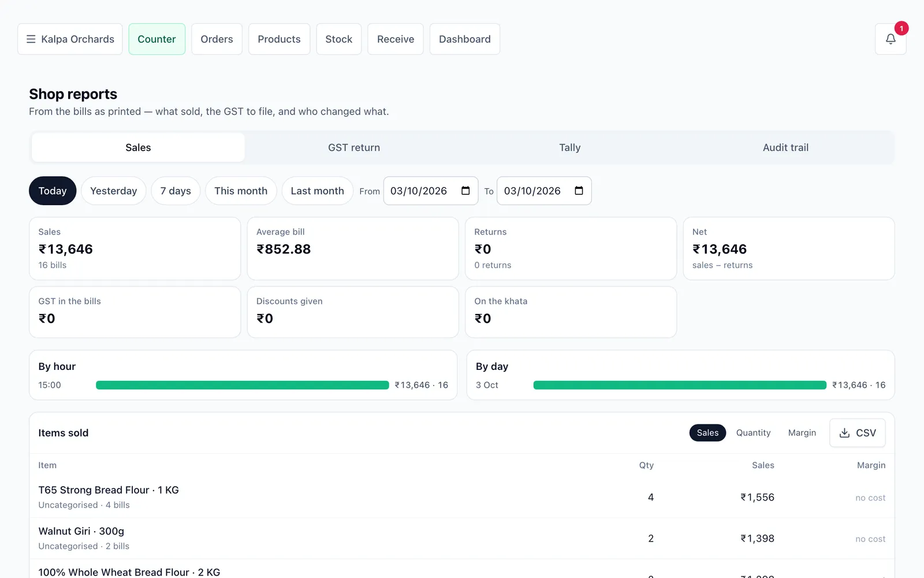This screenshot has width=924, height=578.
Task: Show Last month's sales
Action: (317, 191)
